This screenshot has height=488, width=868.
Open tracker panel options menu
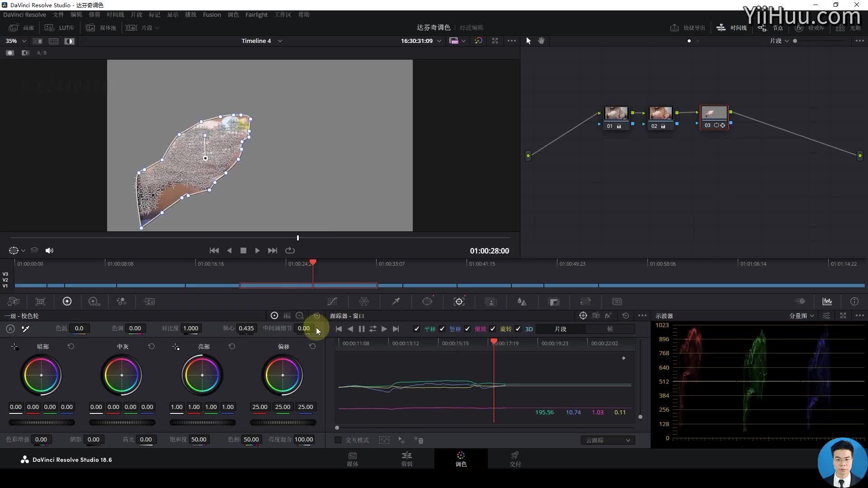642,315
